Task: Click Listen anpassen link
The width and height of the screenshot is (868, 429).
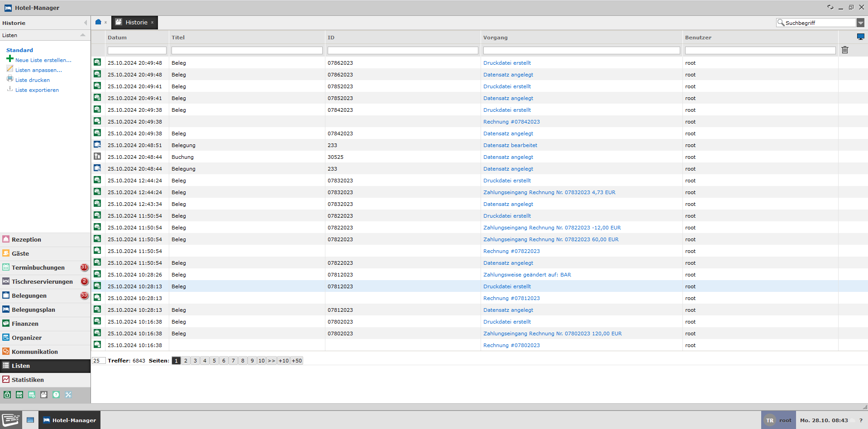Action: pyautogui.click(x=38, y=70)
